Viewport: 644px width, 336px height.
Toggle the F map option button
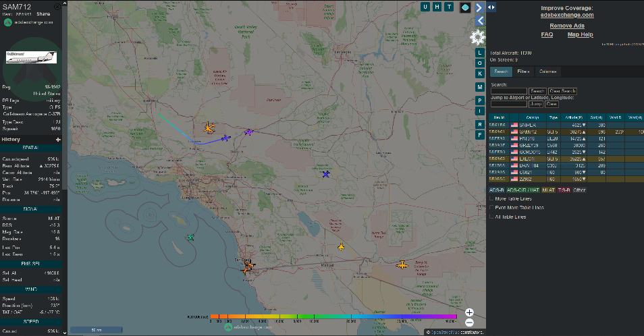480,134
